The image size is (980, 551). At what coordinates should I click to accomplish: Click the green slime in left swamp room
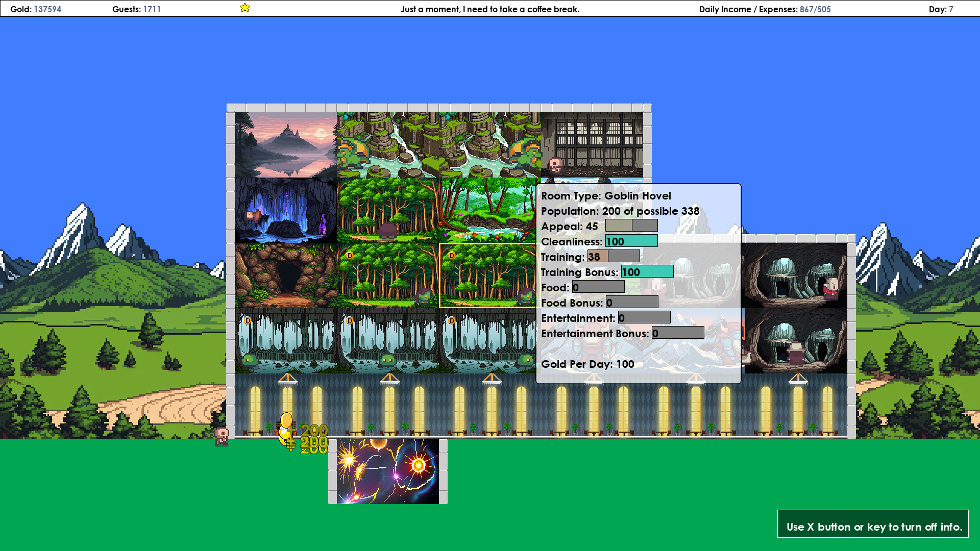250,360
